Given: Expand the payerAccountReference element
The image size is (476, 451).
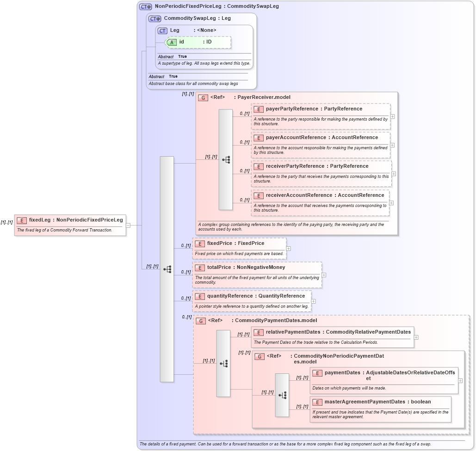Looking at the screenshot, I should pos(392,145).
